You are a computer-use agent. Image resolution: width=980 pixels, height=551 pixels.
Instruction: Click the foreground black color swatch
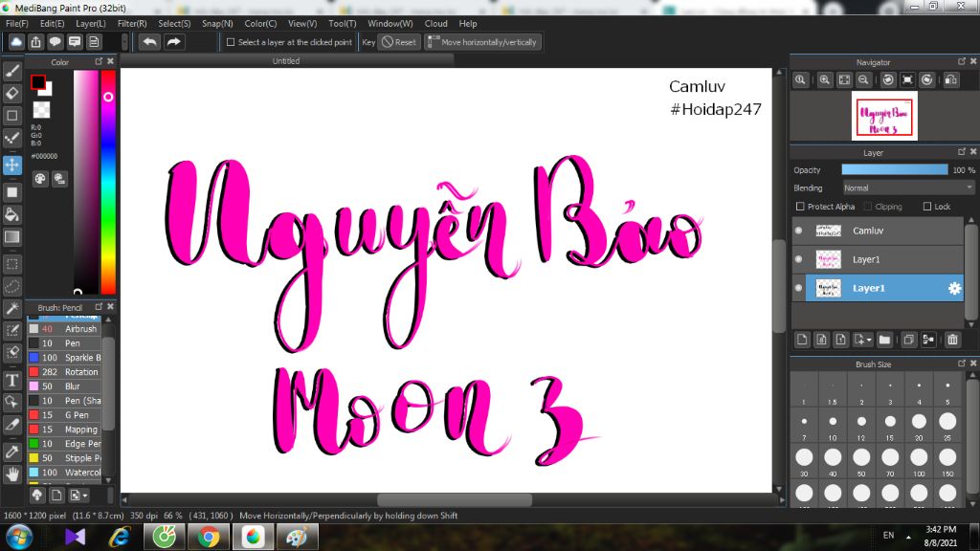tap(38, 82)
